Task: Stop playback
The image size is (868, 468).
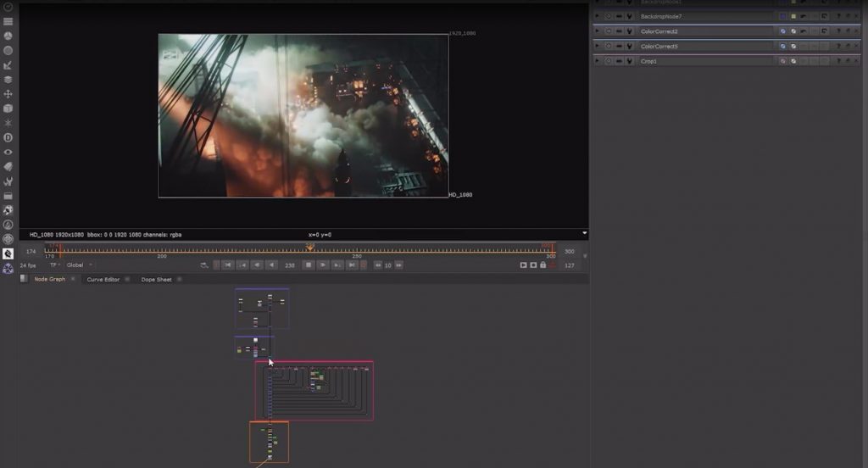Action: [309, 265]
